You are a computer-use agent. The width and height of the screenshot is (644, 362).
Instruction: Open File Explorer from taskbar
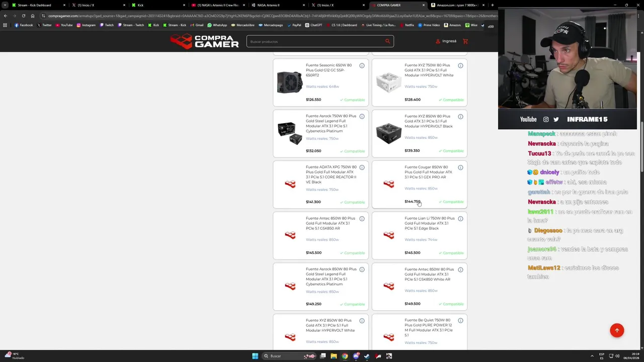point(334,356)
